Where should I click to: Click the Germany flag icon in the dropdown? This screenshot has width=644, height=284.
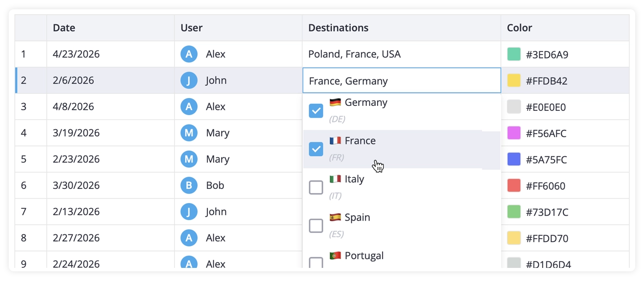pyautogui.click(x=334, y=102)
